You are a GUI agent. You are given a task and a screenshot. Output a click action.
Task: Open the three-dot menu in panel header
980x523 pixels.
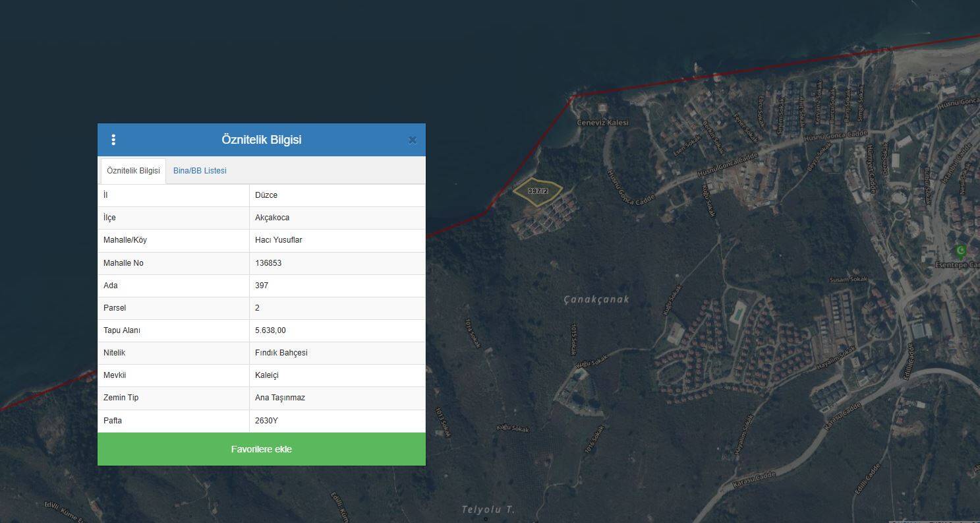point(113,140)
